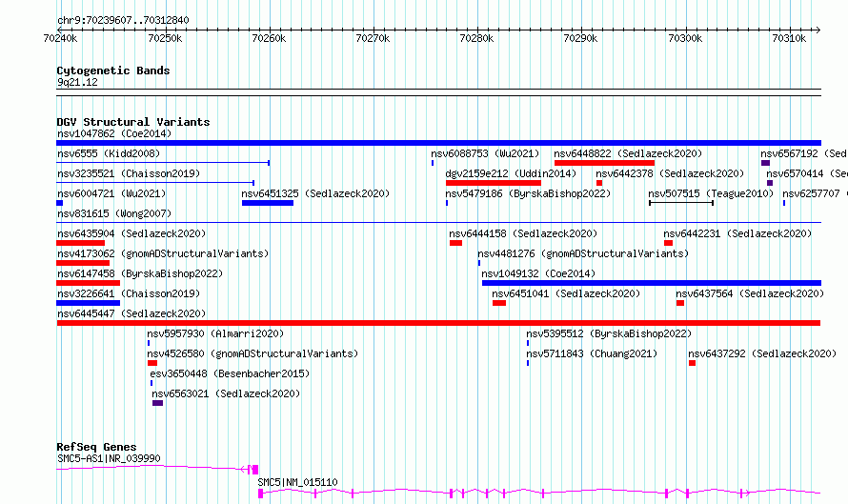The image size is (848, 504).
Task: Click the red marker under nsv6442231
Action: click(x=669, y=243)
